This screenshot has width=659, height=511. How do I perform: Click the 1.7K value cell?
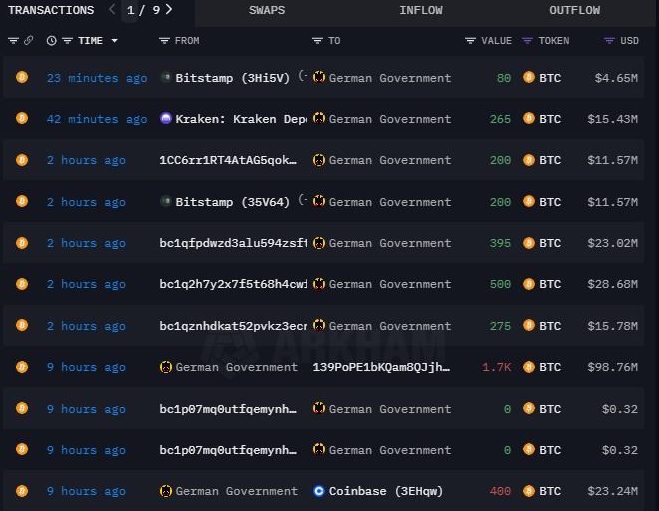pos(496,367)
